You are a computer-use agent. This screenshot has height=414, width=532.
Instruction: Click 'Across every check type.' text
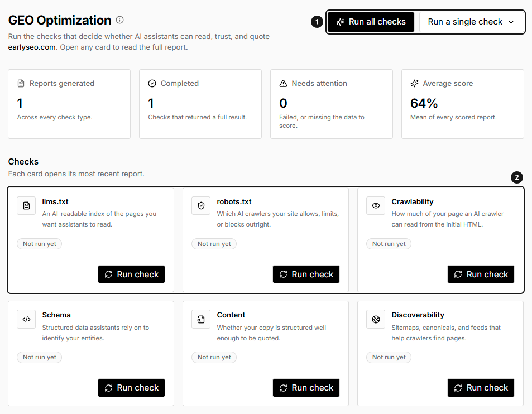[55, 117]
